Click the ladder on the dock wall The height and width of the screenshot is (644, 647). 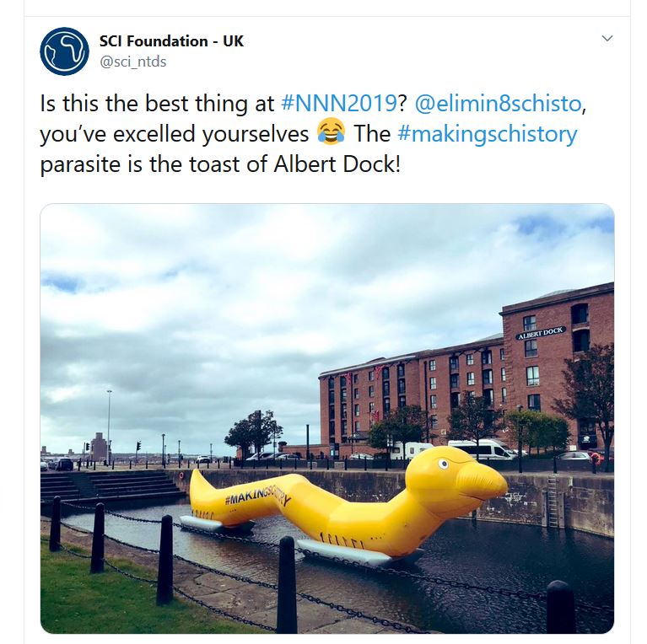(552, 500)
